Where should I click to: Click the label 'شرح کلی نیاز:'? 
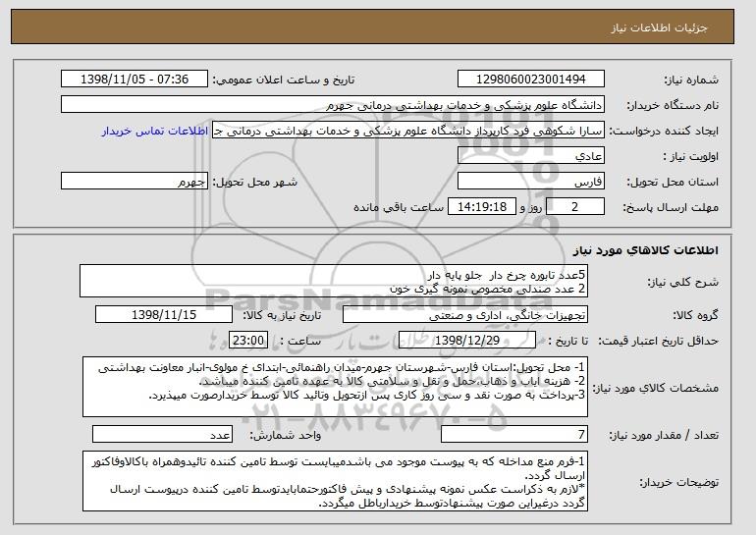point(683,282)
